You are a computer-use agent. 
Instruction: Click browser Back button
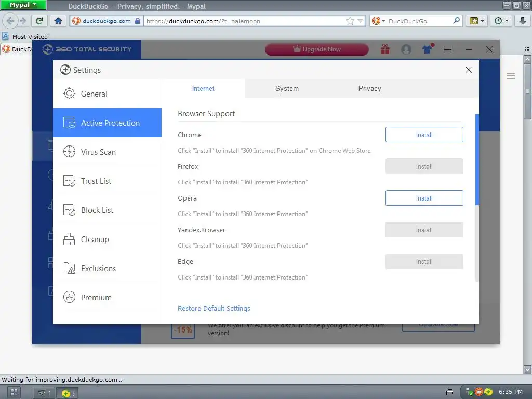[x=10, y=21]
